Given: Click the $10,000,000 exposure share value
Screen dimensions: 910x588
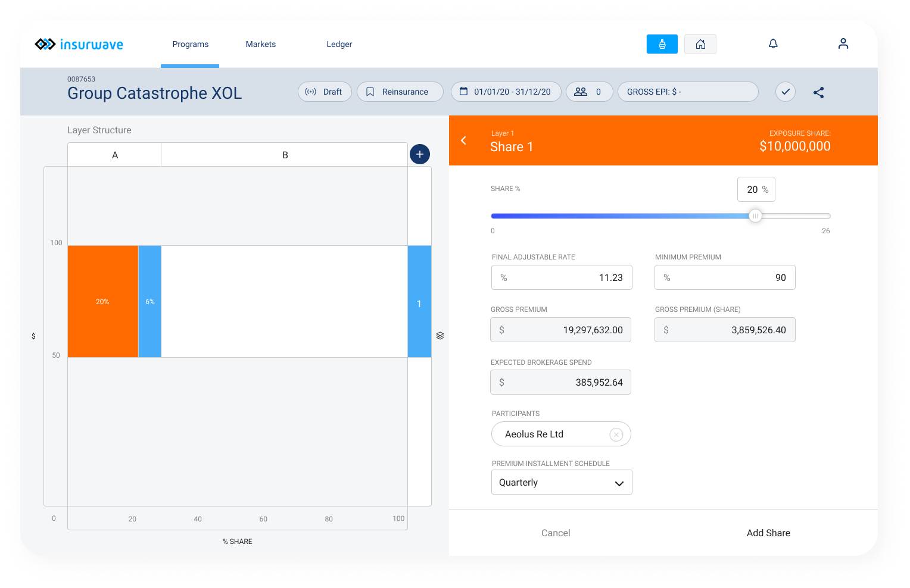Looking at the screenshot, I should (795, 146).
